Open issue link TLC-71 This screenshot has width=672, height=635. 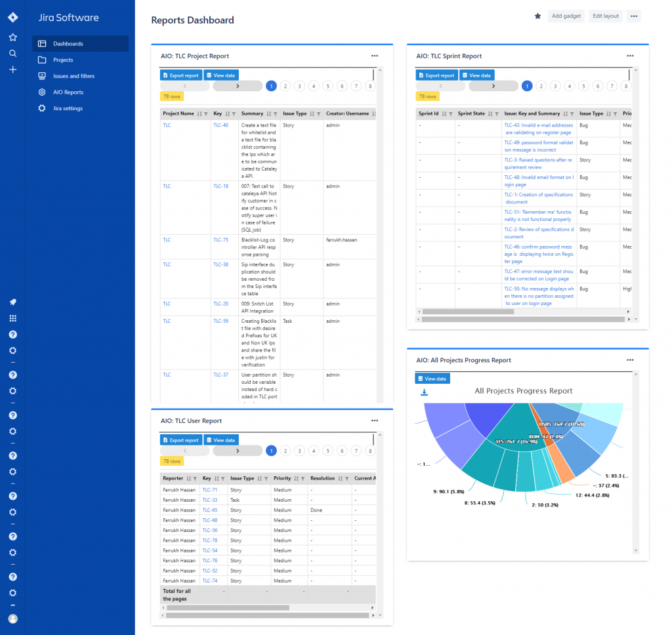[x=209, y=490]
